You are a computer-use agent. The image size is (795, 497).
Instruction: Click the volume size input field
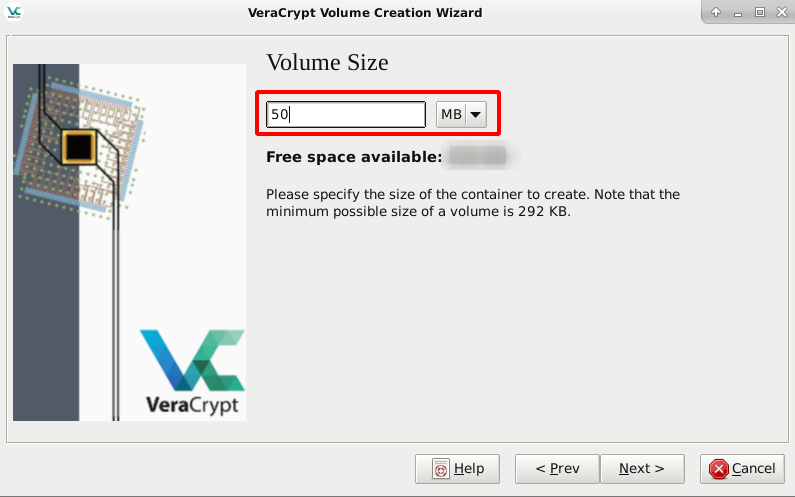pyautogui.click(x=346, y=114)
